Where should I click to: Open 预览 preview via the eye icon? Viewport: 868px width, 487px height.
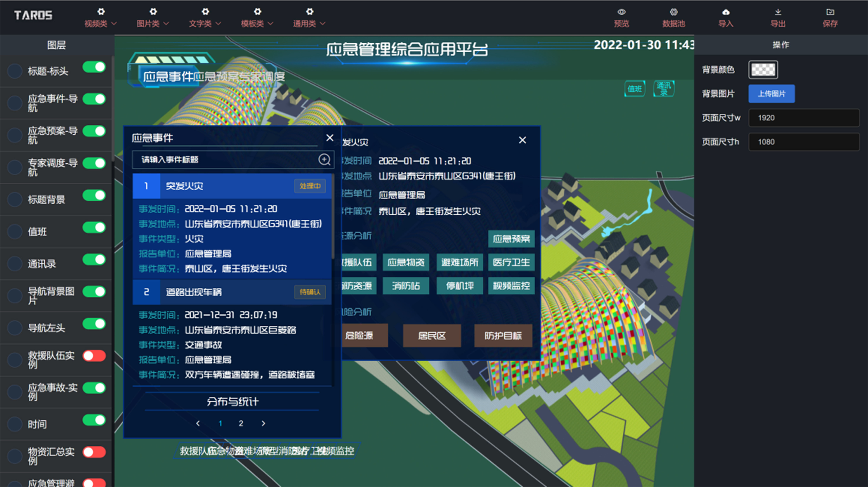[x=621, y=12]
